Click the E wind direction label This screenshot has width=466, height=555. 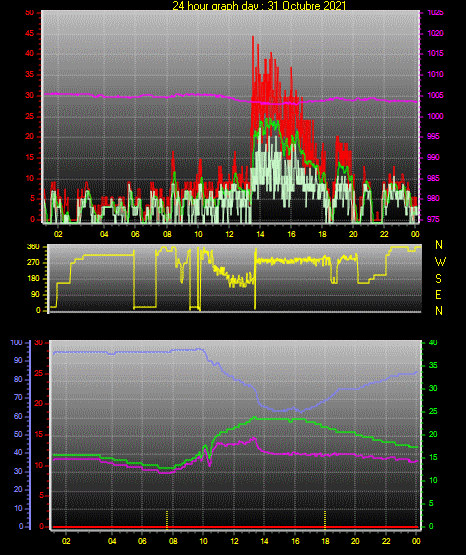[x=438, y=294]
